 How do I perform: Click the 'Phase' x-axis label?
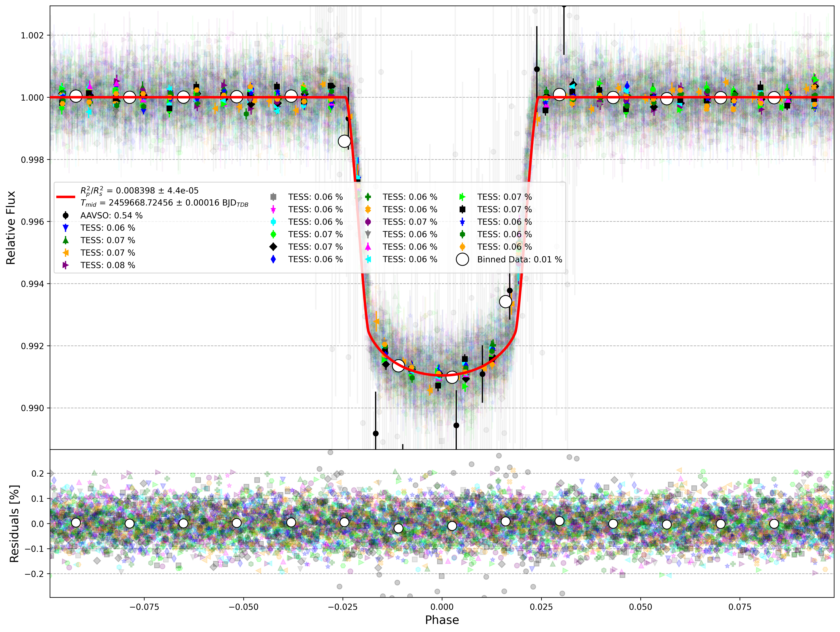(x=442, y=620)
